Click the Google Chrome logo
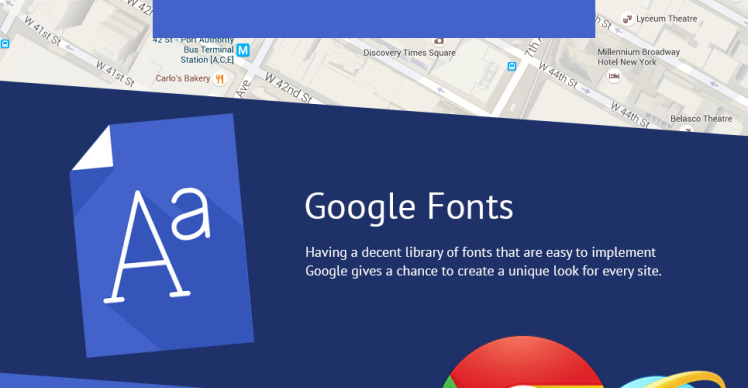Viewport: 748px width, 388px height. tap(522, 362)
